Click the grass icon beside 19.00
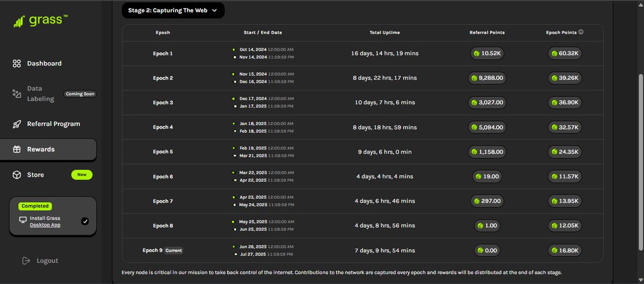The image size is (644, 284). [478, 176]
